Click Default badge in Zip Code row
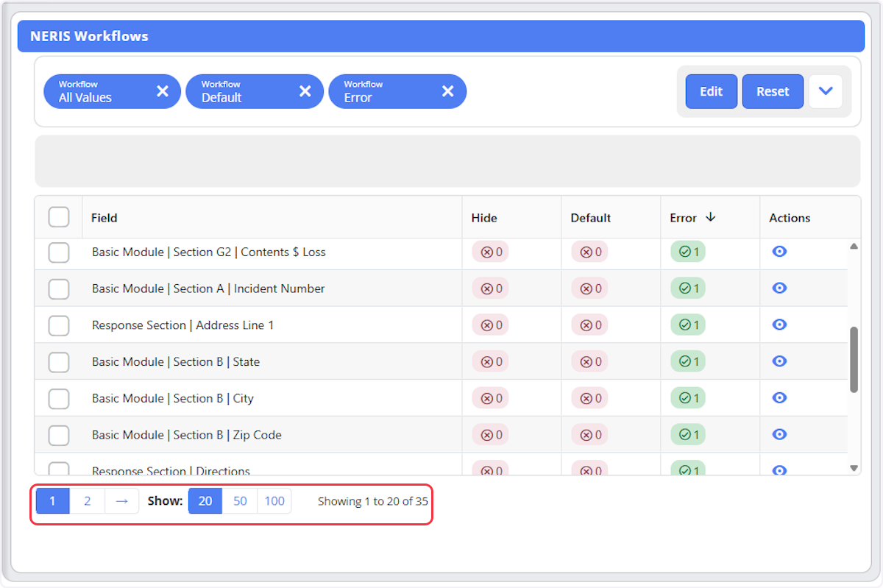 click(x=590, y=435)
